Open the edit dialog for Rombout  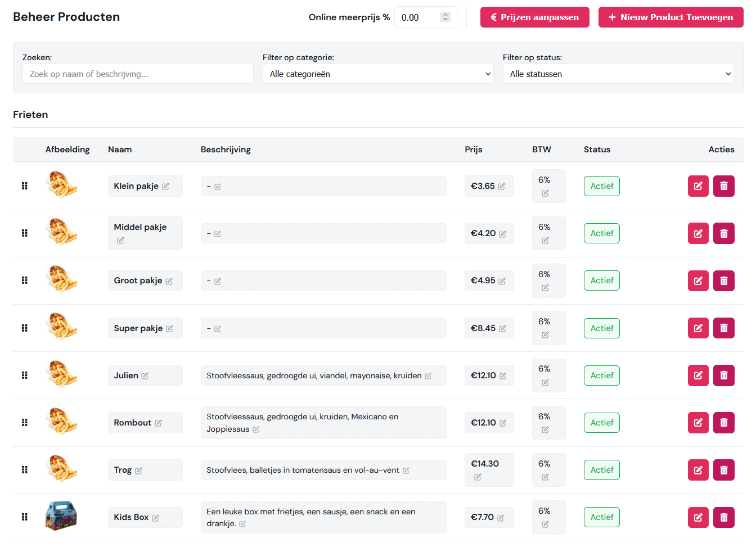click(x=698, y=422)
